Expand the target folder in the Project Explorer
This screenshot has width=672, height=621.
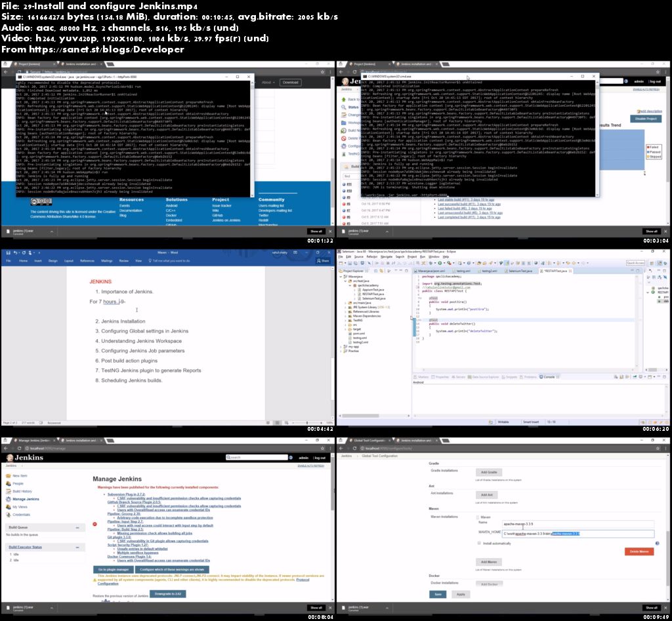(345, 329)
